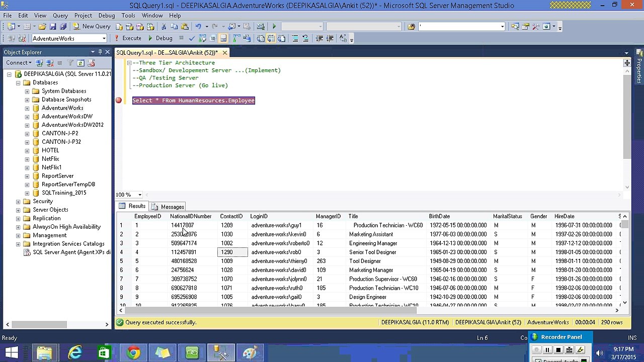Select the HOTEL database in tree
This screenshot has width=644, height=362.
coord(50,150)
